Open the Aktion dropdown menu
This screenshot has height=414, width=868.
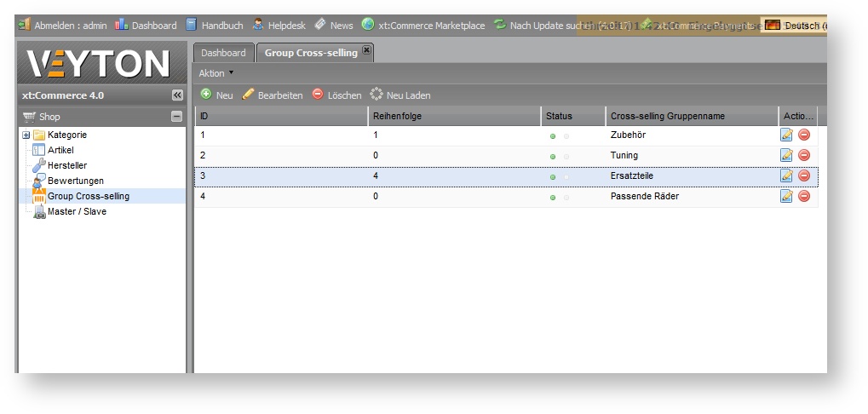(216, 73)
